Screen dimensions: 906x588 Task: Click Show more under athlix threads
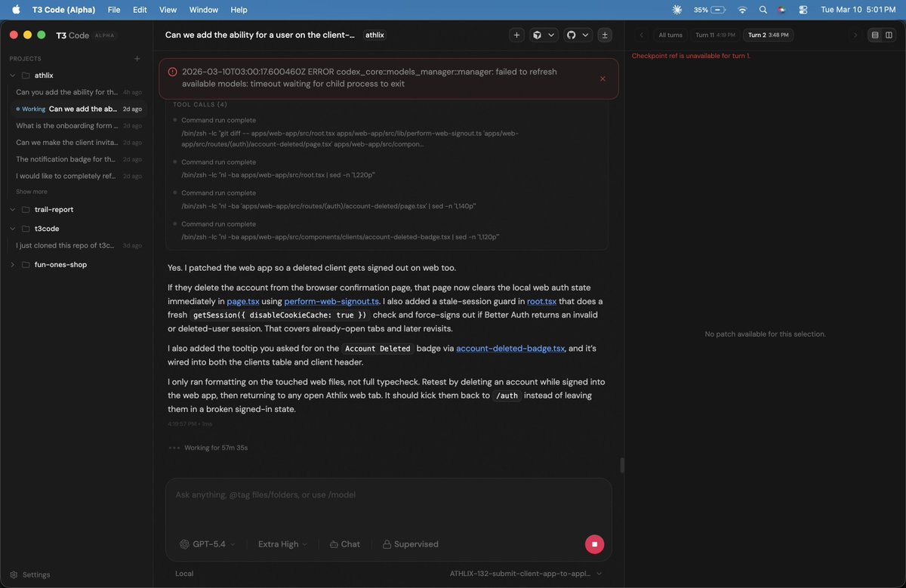tap(32, 192)
